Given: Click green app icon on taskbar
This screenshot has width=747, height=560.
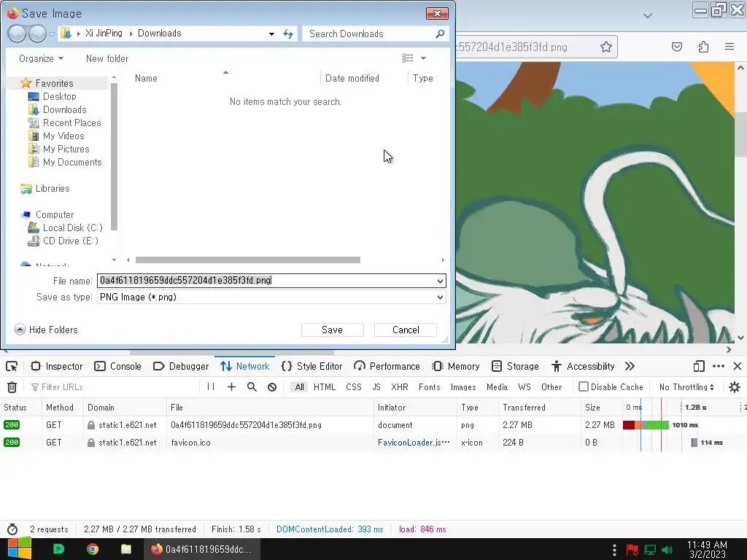Looking at the screenshot, I should tap(58, 549).
